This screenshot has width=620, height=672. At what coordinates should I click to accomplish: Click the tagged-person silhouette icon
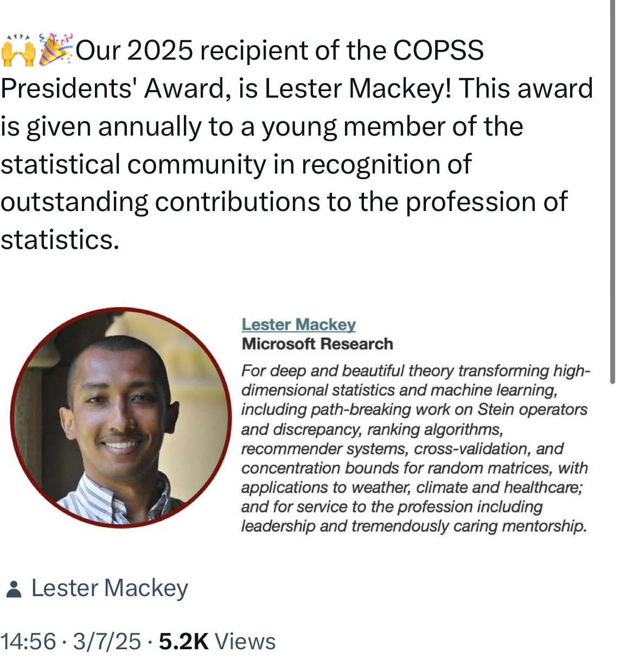(x=14, y=589)
